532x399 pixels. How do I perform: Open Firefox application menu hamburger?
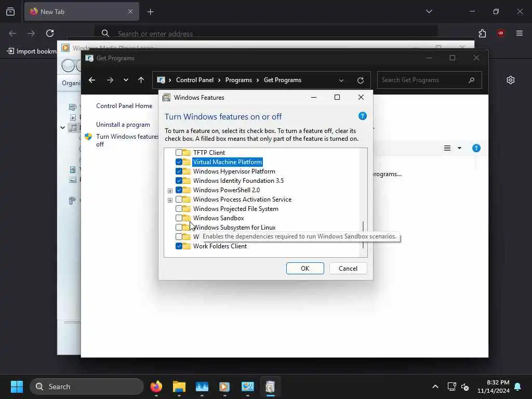click(x=520, y=33)
